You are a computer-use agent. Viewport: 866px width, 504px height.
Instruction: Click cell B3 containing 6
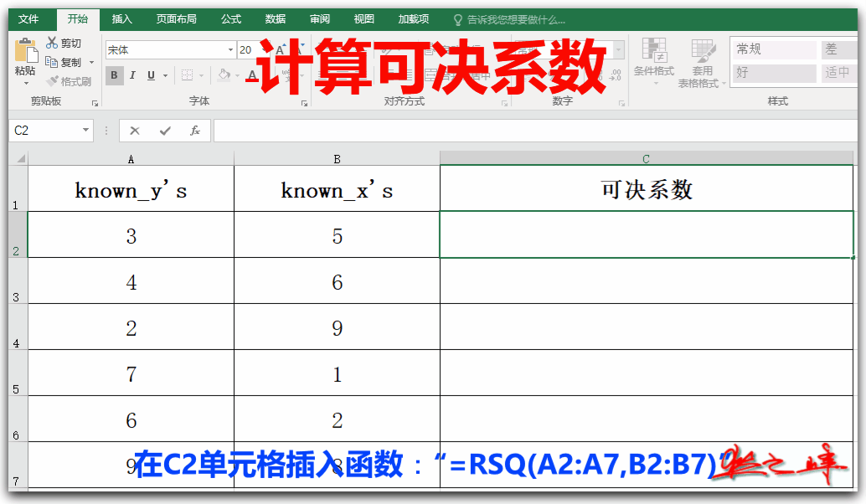click(337, 280)
